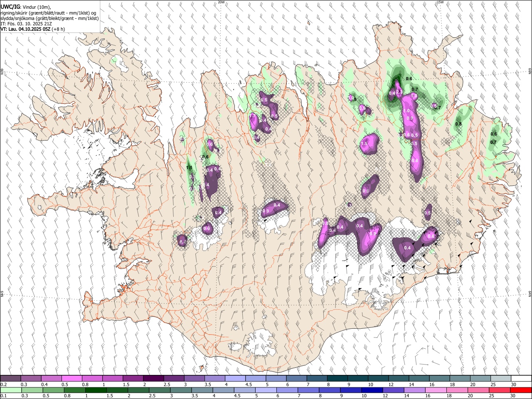
Task: Click the 'IT: Fös. 03. 10. 2025 21Z' line
Action: (26, 24)
